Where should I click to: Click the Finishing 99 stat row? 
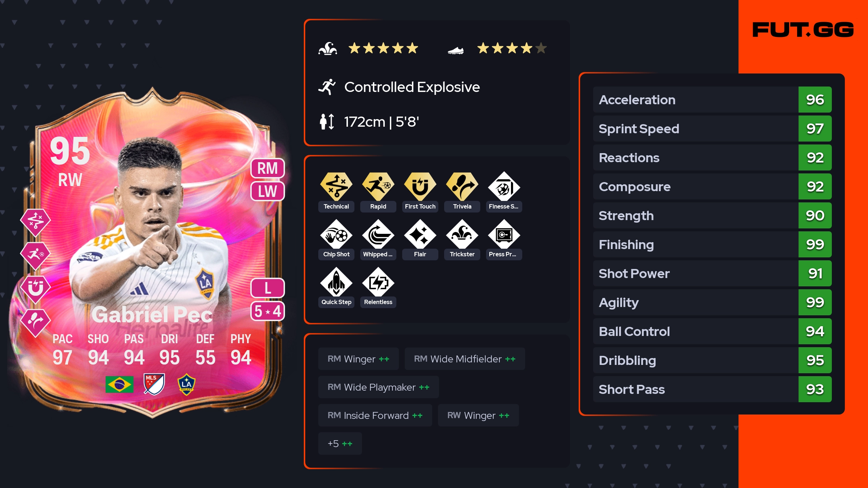[x=712, y=244]
